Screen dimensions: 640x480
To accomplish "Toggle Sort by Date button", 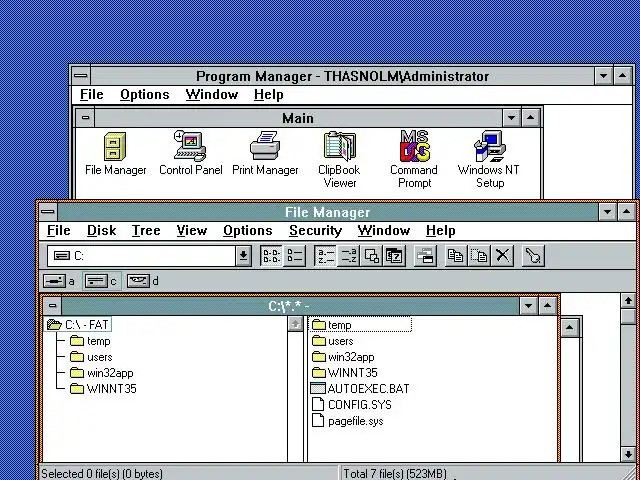I will click(x=394, y=256).
